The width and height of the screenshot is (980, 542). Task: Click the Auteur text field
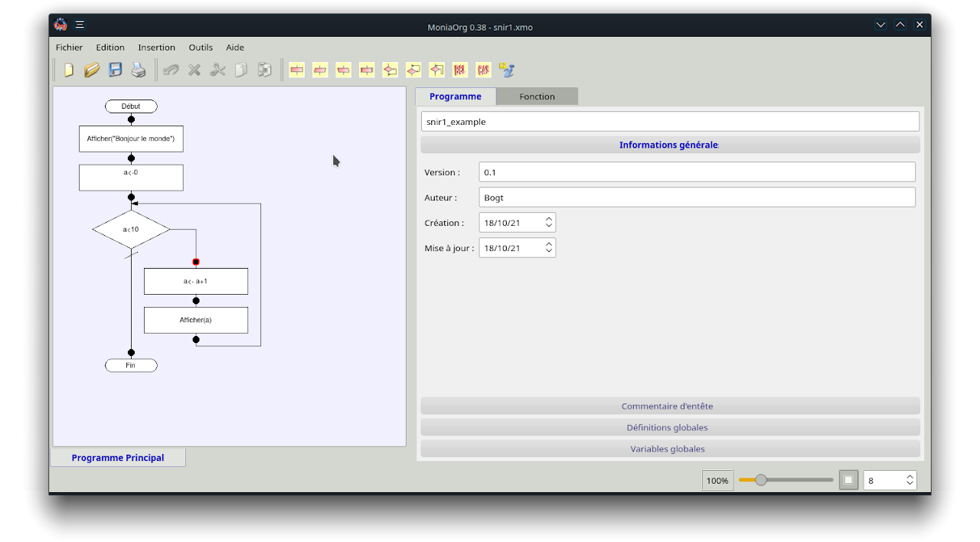pos(697,198)
